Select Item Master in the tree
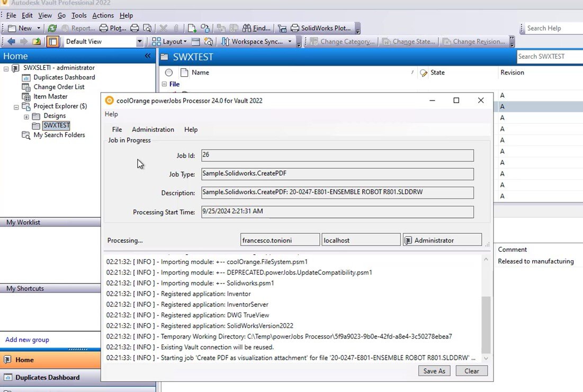The height and width of the screenshot is (392, 583). 50,97
